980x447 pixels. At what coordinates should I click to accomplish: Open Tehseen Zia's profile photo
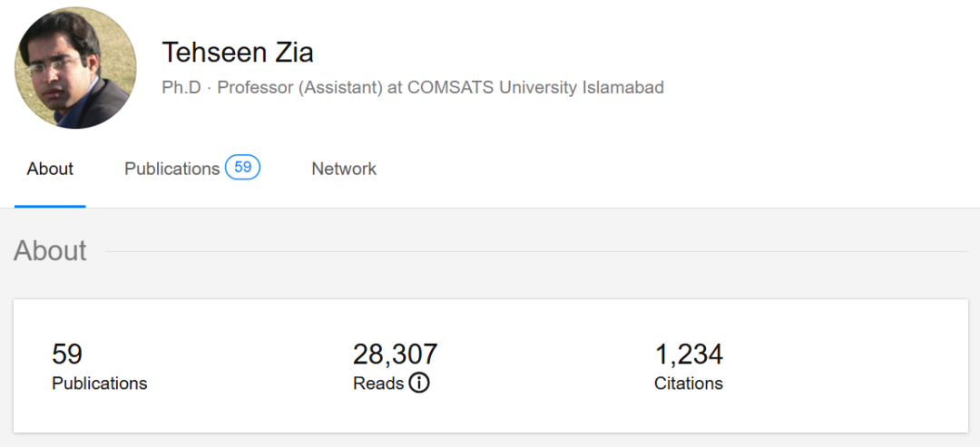[x=75, y=68]
